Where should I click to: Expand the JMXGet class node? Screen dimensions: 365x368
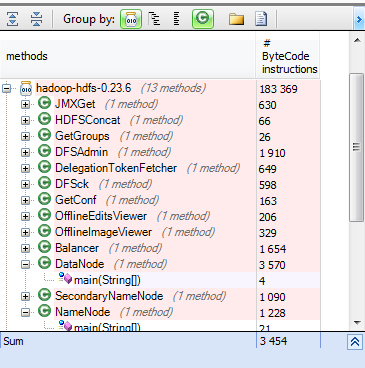[x=25, y=105]
